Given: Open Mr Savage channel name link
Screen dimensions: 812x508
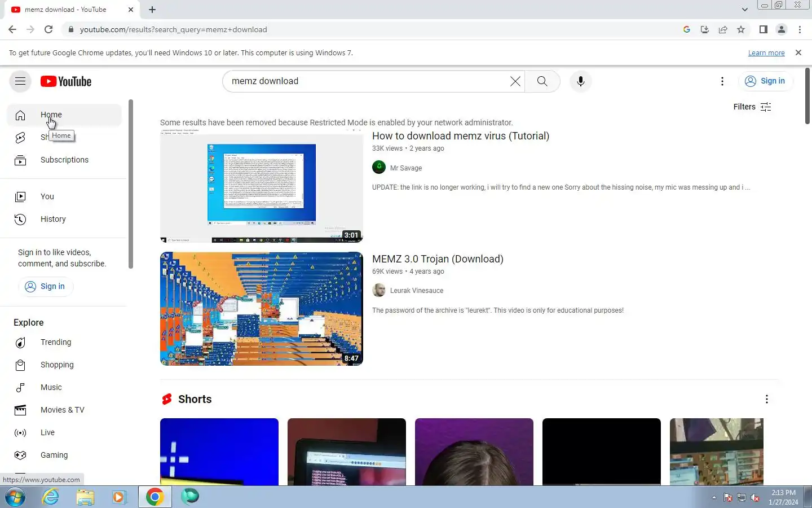Looking at the screenshot, I should coord(406,168).
